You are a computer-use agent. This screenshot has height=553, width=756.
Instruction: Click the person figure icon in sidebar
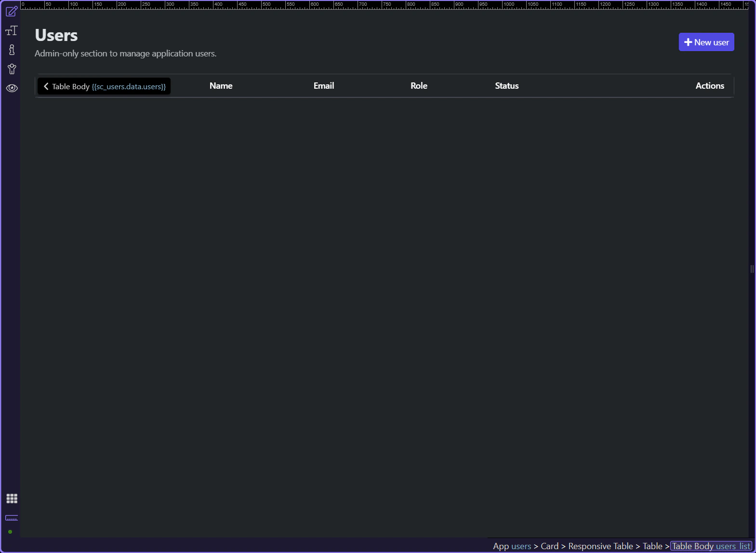click(12, 69)
